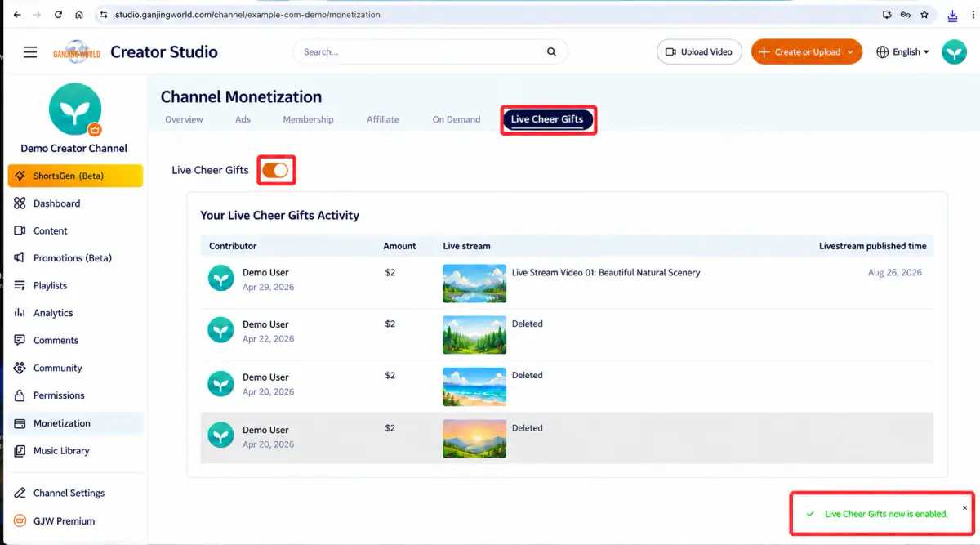This screenshot has height=545, width=980.
Task: Switch to the On Demand tab
Action: tap(457, 119)
